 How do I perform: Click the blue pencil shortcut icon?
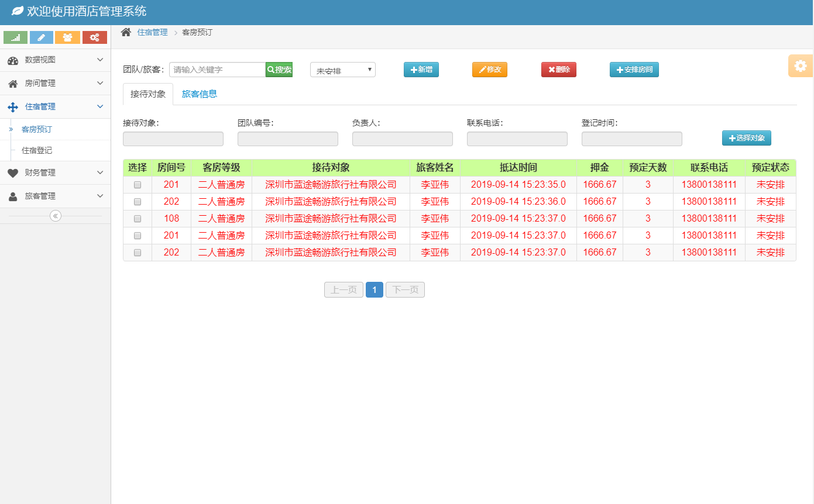[x=42, y=37]
